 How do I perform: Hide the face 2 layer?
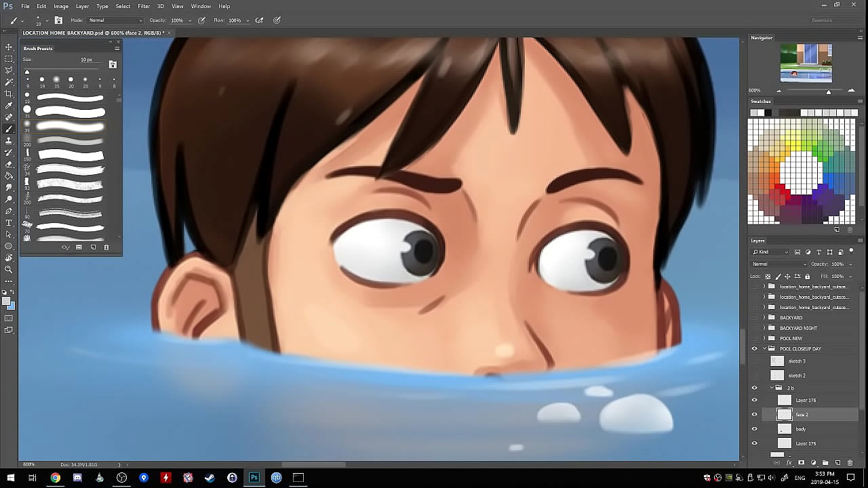pyautogui.click(x=754, y=414)
